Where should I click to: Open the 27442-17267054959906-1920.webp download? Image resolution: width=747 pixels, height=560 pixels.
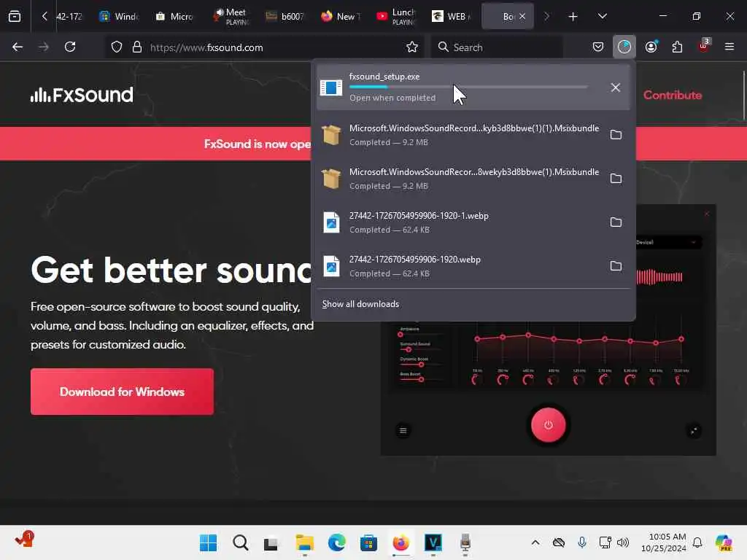460,266
